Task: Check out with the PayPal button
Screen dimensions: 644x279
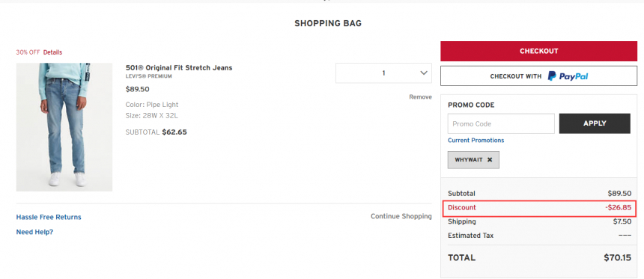Action: 539,76
